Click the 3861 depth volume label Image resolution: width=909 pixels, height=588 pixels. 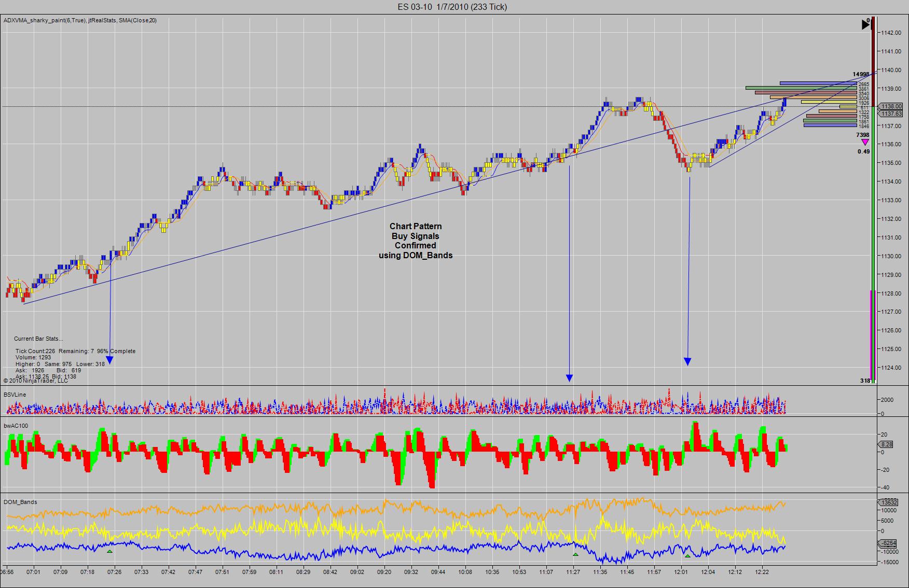tap(864, 89)
